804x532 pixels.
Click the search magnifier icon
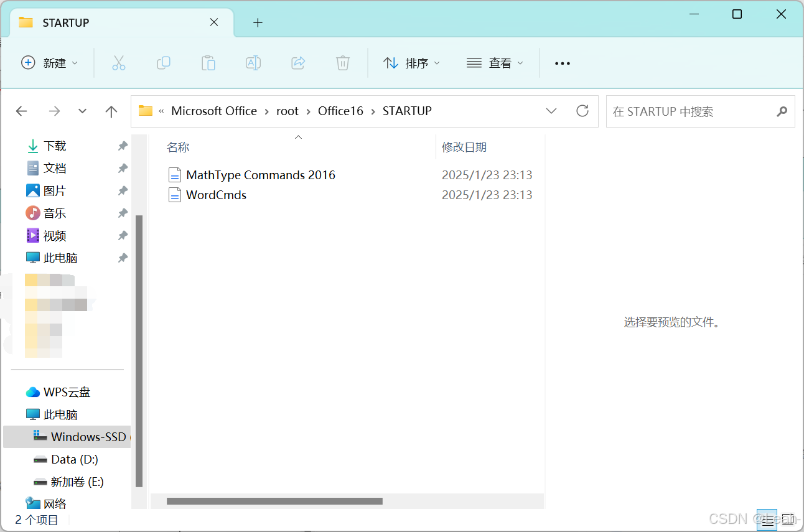[x=782, y=111]
